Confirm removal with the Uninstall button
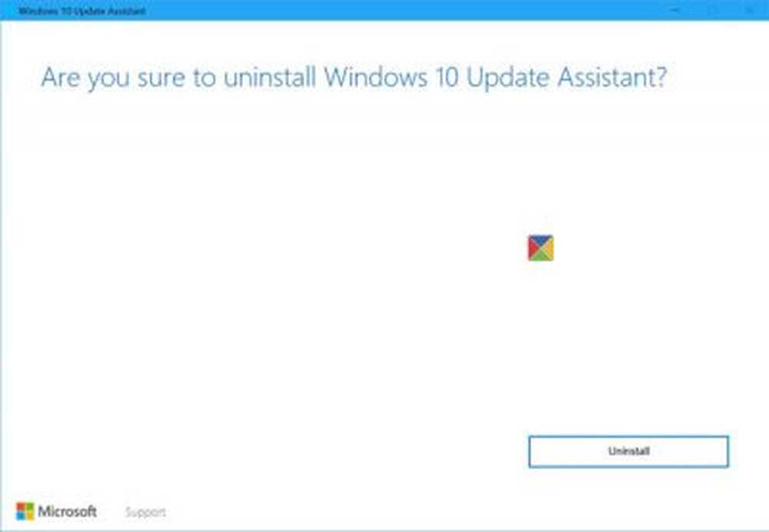Screen dimensions: 769x532 click(x=628, y=451)
